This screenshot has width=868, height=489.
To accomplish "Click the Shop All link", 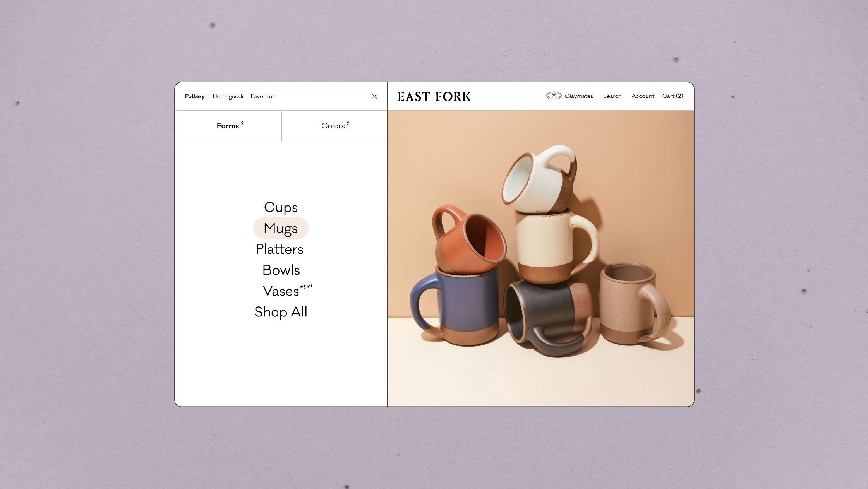I will pos(281,312).
